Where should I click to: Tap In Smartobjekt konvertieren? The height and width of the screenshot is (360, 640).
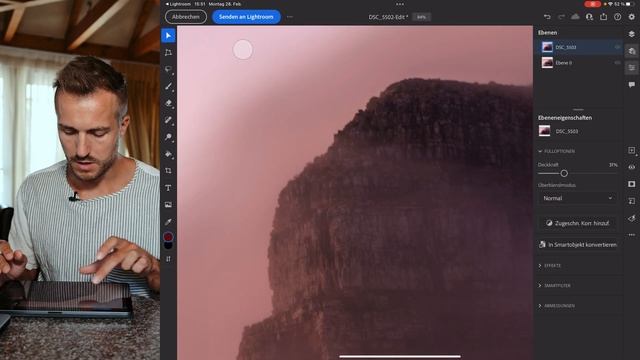click(577, 245)
